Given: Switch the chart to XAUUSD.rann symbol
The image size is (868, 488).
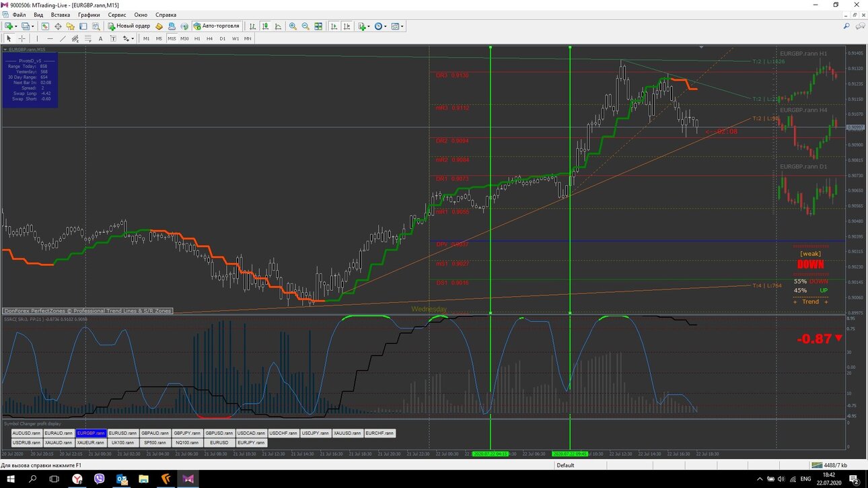Looking at the screenshot, I should pos(348,433).
